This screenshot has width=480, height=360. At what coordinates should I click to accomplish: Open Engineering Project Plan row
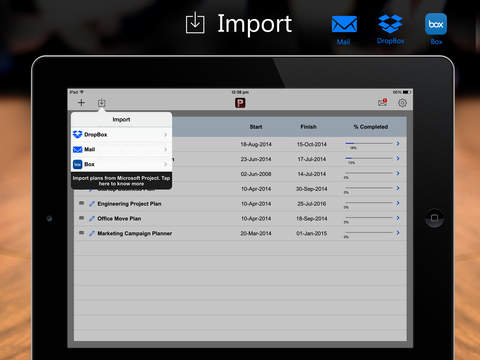tap(240, 204)
